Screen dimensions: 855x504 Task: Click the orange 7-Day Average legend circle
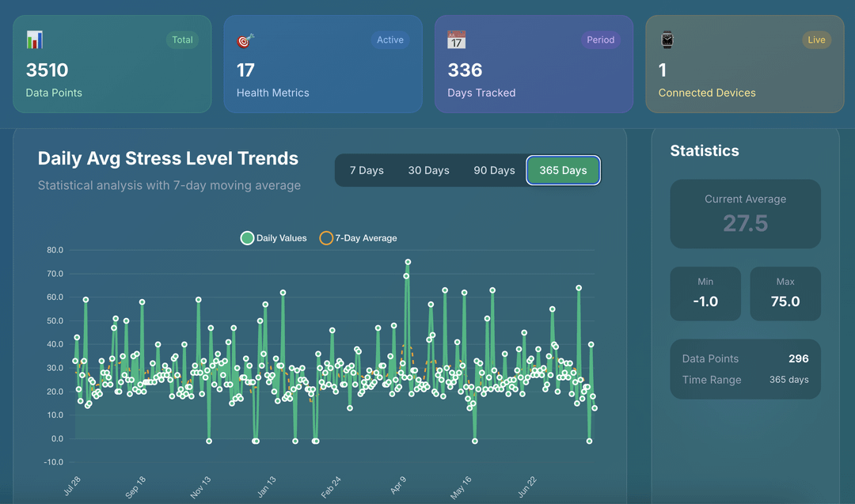(326, 238)
